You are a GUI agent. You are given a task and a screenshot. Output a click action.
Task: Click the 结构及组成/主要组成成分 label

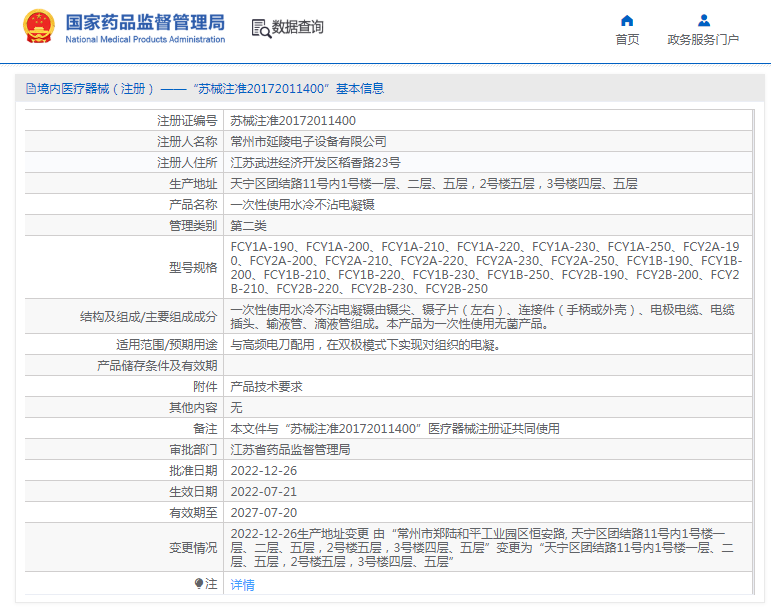(x=148, y=317)
